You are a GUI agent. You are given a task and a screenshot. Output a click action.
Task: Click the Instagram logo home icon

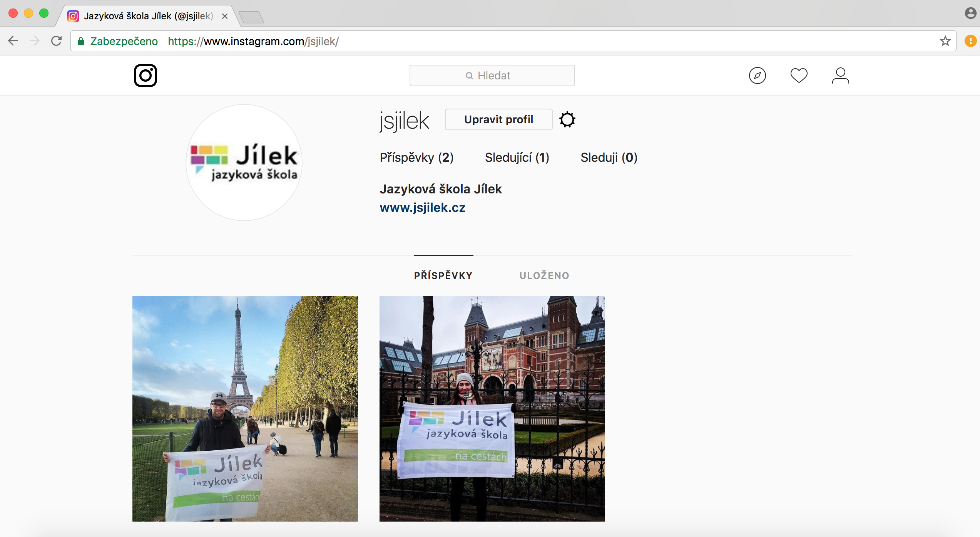[x=145, y=76]
